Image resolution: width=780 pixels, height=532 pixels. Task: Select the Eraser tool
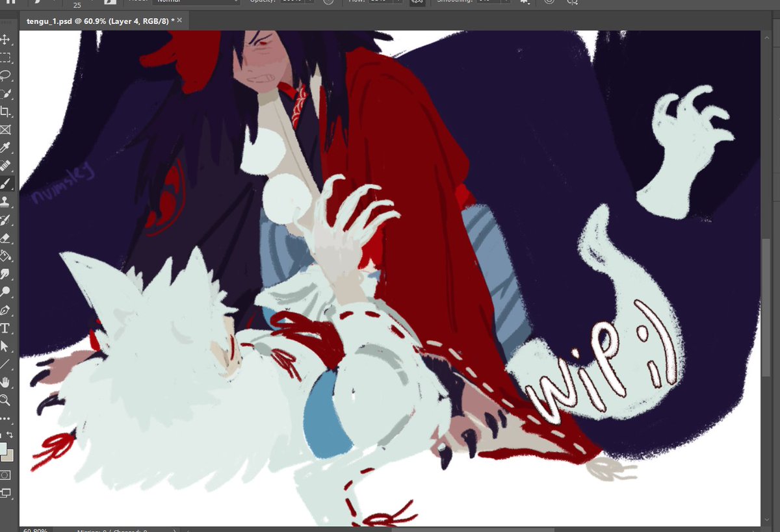[6, 238]
